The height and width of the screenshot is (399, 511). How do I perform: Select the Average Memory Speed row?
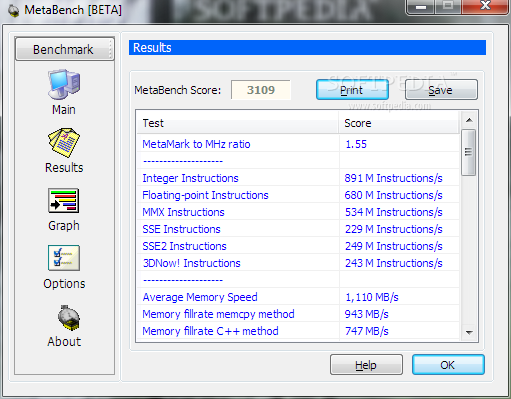tap(298, 297)
